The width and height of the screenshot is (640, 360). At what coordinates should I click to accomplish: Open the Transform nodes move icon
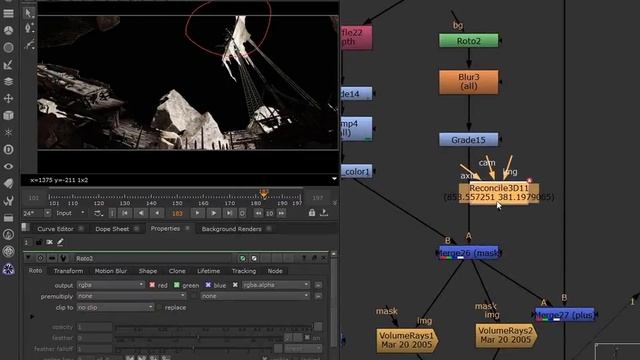(9, 98)
